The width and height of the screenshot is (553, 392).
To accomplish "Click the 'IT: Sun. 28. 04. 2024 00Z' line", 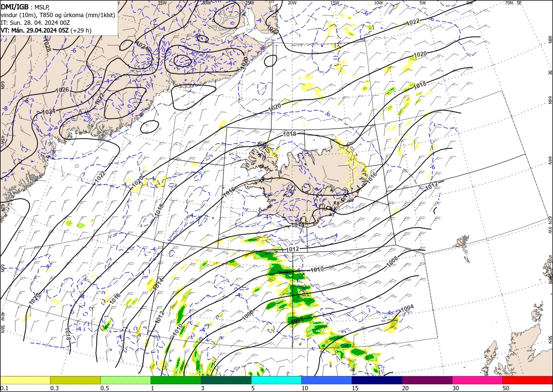I will tap(35, 23).
